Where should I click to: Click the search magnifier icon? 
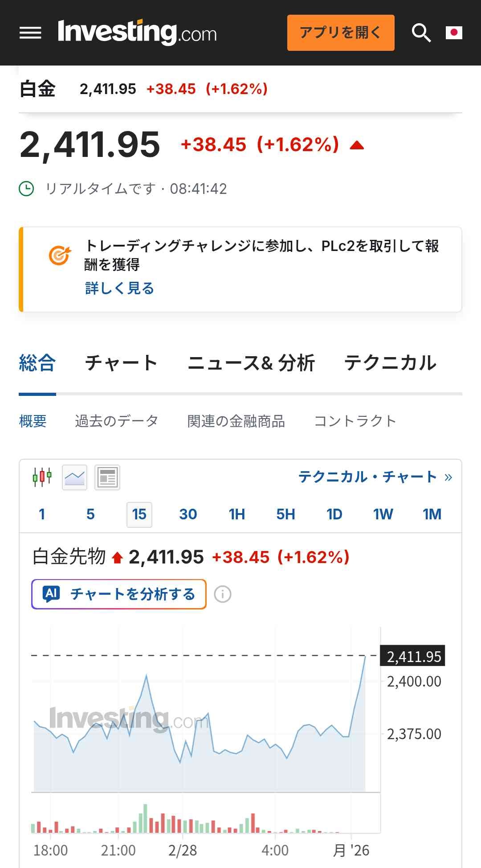point(421,33)
